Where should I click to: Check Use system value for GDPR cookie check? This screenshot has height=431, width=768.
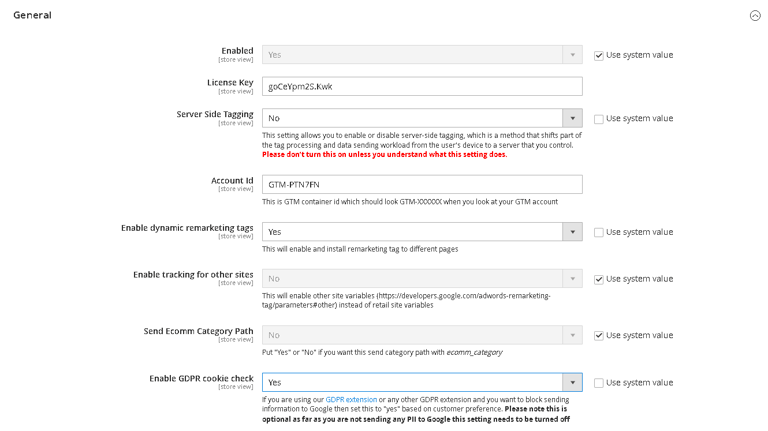[x=599, y=383]
